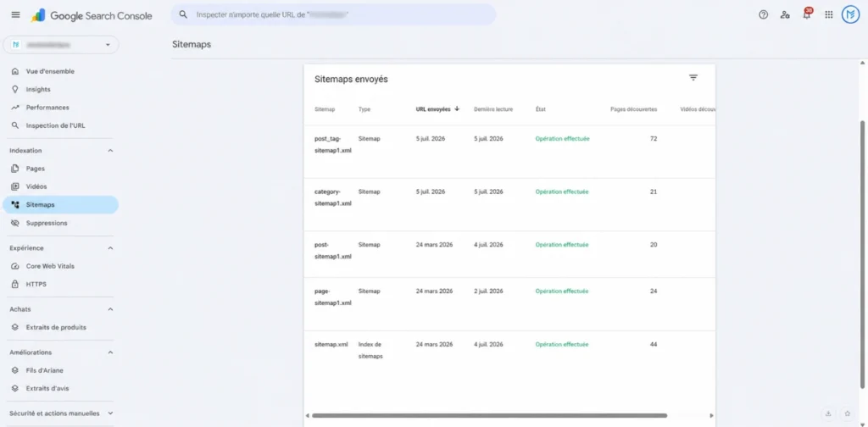The image size is (868, 427).
Task: Open the post_tag-sitemap1.xml row
Action: coord(509,152)
